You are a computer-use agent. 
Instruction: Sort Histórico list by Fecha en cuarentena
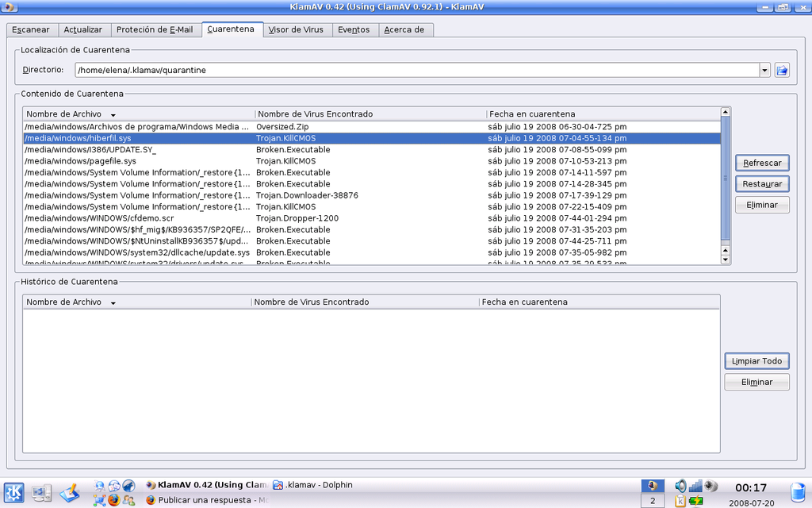tap(599, 302)
